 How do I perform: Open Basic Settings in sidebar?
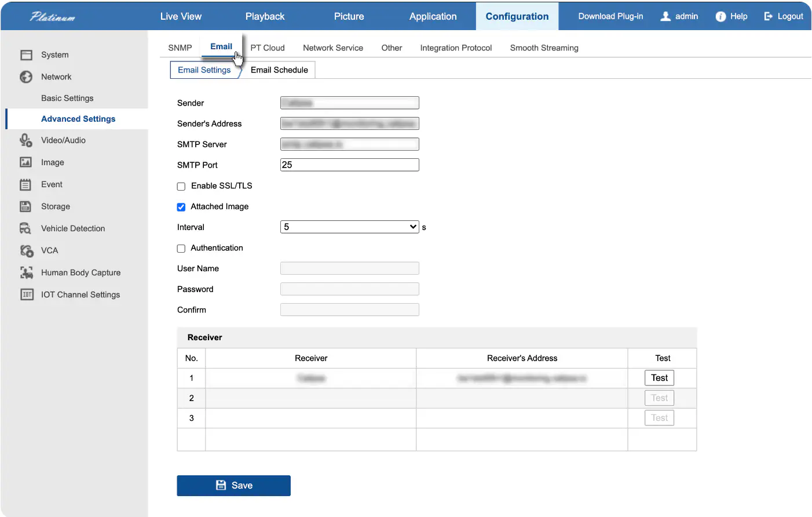67,98
